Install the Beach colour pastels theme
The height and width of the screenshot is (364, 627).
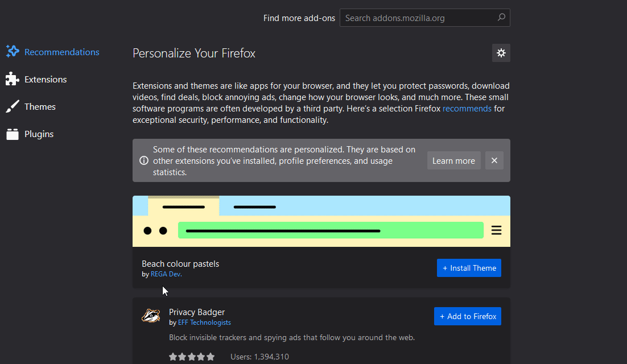[469, 268]
